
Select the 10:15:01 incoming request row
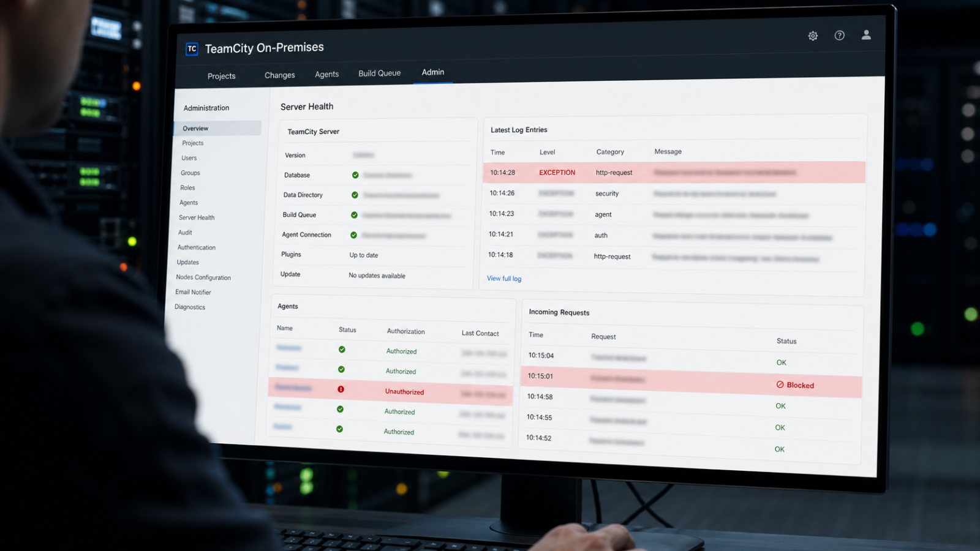[691, 381]
